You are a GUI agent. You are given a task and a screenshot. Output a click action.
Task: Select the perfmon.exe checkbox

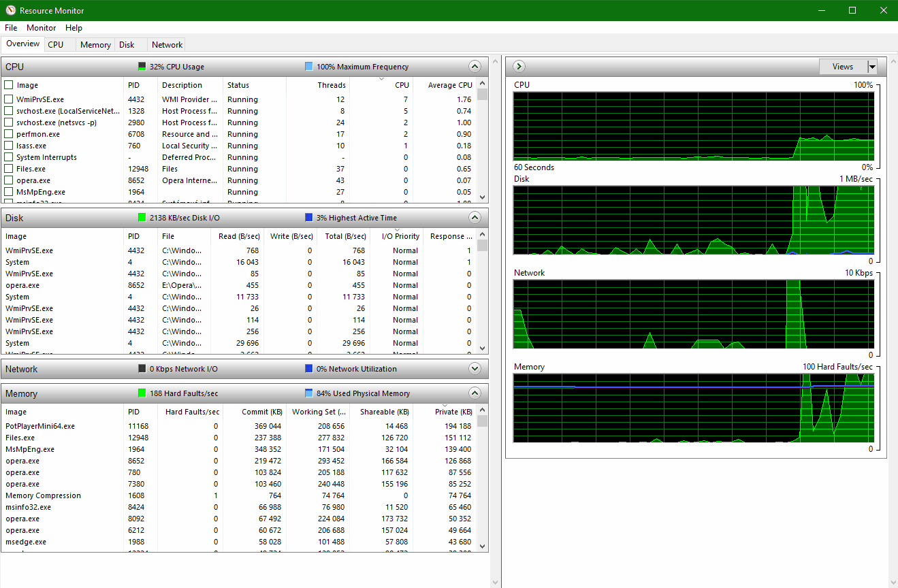tap(9, 134)
